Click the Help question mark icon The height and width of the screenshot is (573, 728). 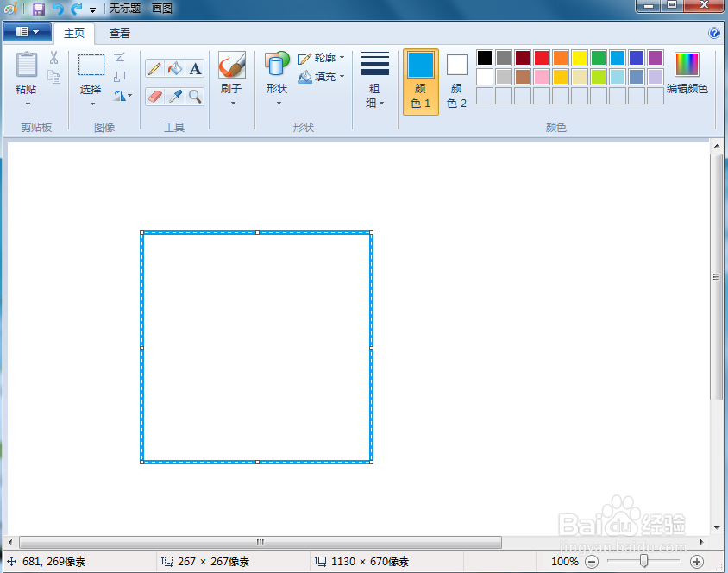pyautogui.click(x=713, y=33)
